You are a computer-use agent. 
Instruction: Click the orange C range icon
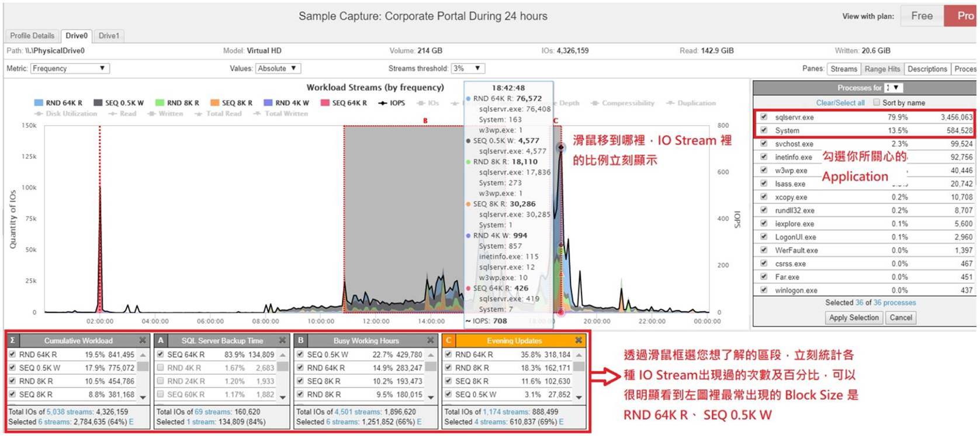tap(448, 340)
